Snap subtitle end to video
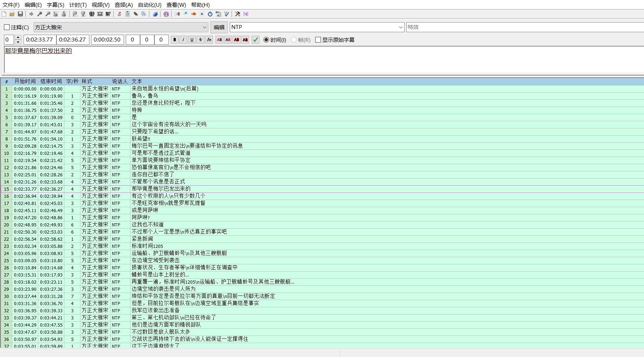Viewport: 644px width, 357px height. click(x=83, y=14)
